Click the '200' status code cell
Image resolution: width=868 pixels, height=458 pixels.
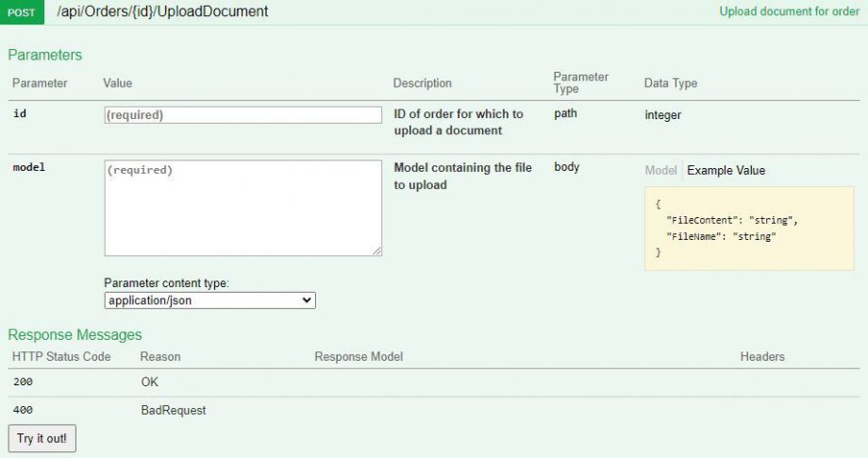point(23,382)
